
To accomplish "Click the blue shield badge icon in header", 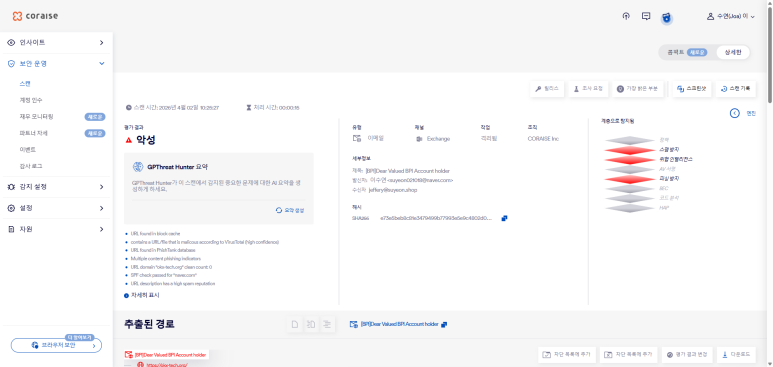I will 667,18.
